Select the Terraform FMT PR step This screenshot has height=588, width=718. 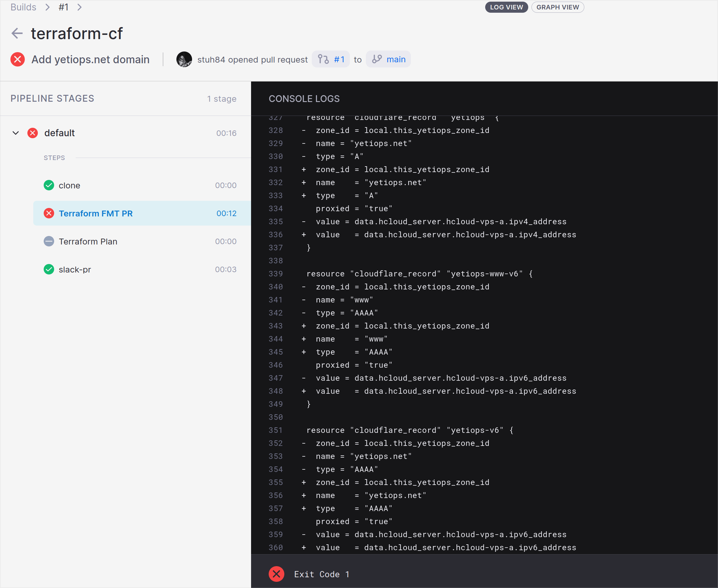coord(96,213)
